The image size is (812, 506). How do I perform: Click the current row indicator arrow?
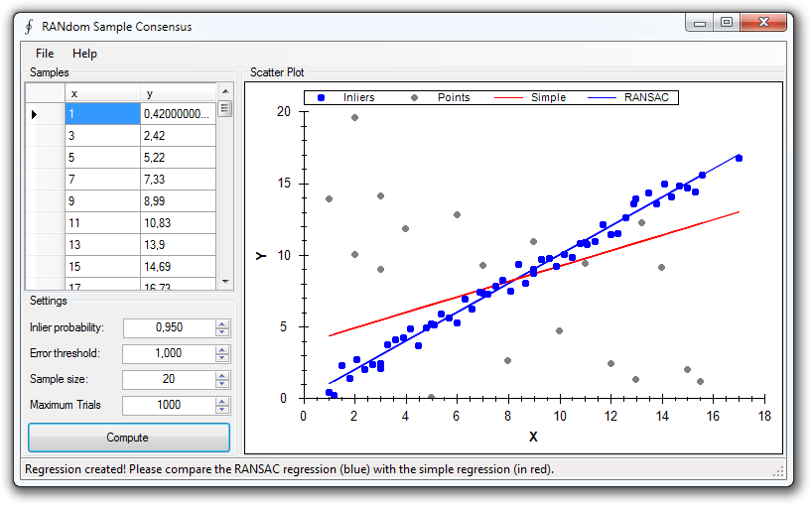[x=35, y=114]
